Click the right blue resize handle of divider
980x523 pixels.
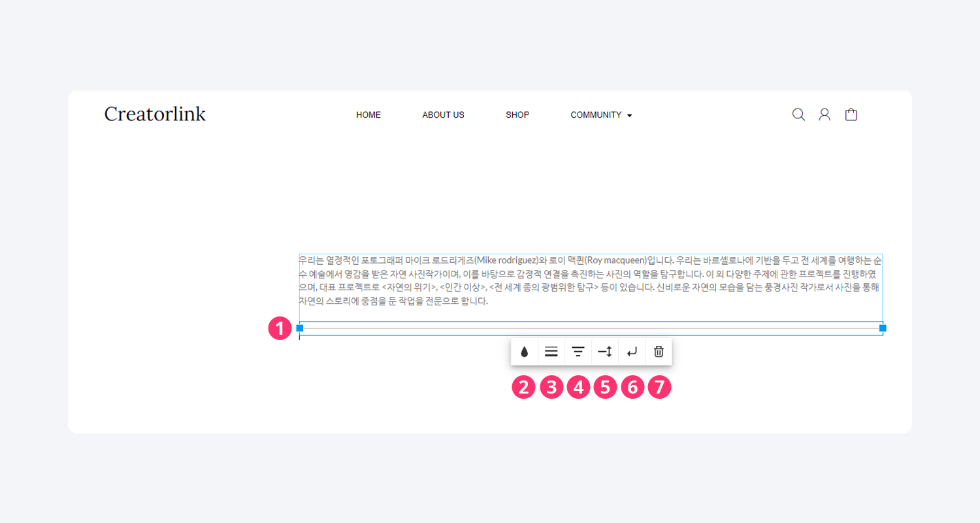pos(883,328)
